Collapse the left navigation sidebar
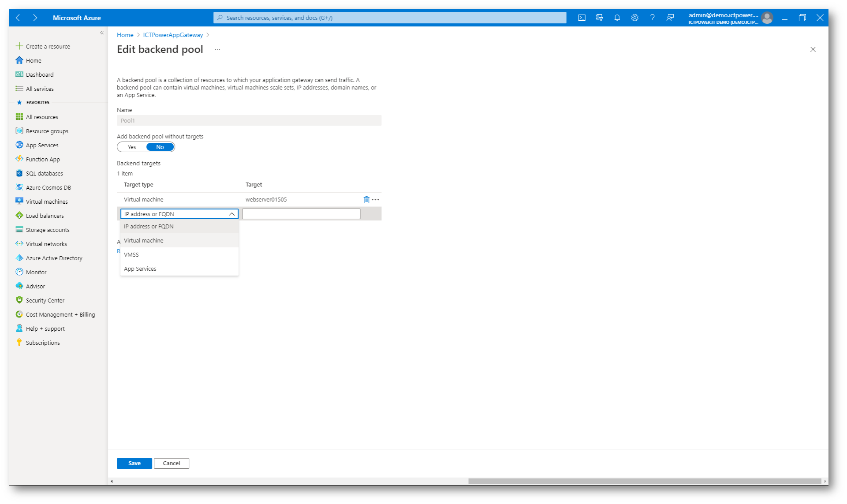847x504 pixels. pyautogui.click(x=102, y=33)
